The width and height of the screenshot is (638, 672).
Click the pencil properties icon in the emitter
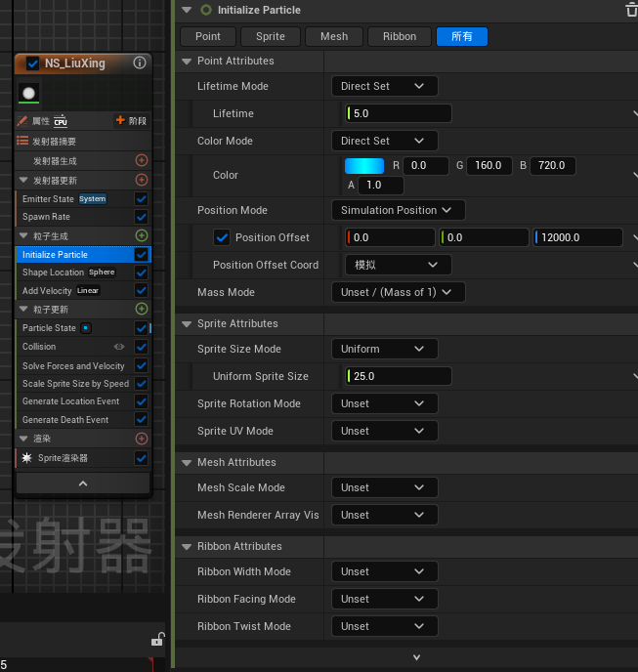click(22, 121)
